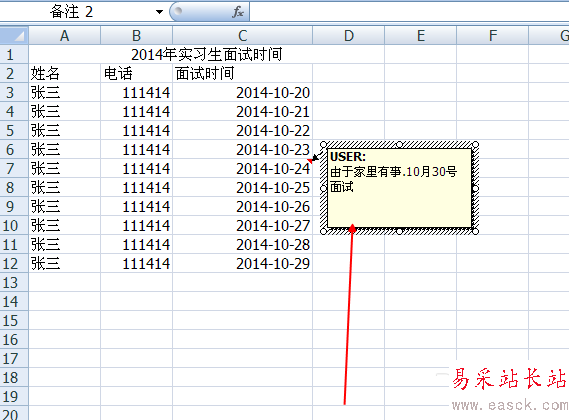Screen dimensions: 569x420
Task: Click 111414 in row 4
Action: pyautogui.click(x=136, y=111)
